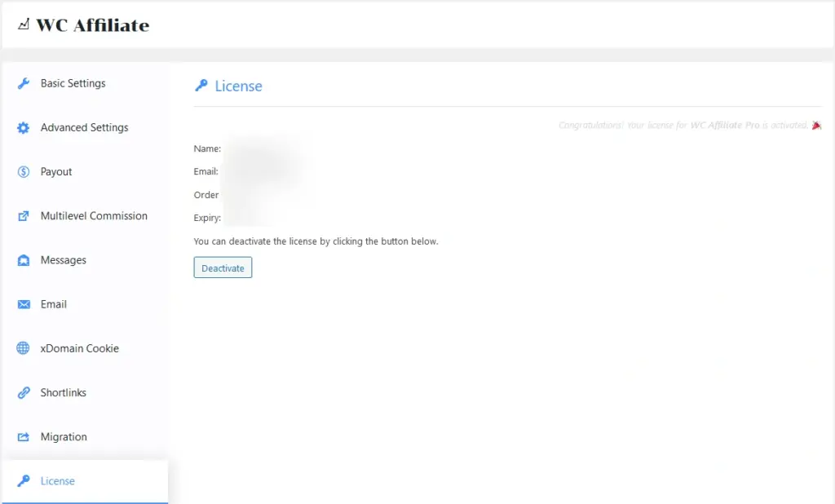Viewport: 835px width, 504px height.
Task: Click the envelope icon beside Email
Action: pyautogui.click(x=24, y=304)
